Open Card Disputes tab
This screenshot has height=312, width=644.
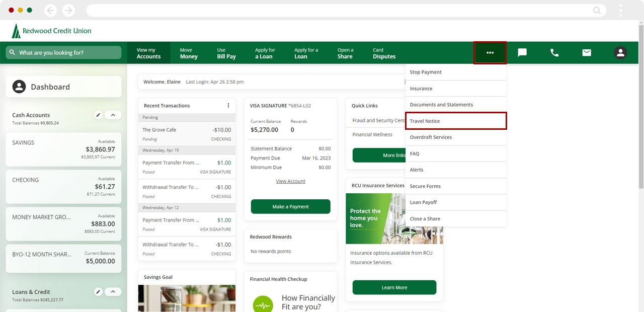click(384, 53)
